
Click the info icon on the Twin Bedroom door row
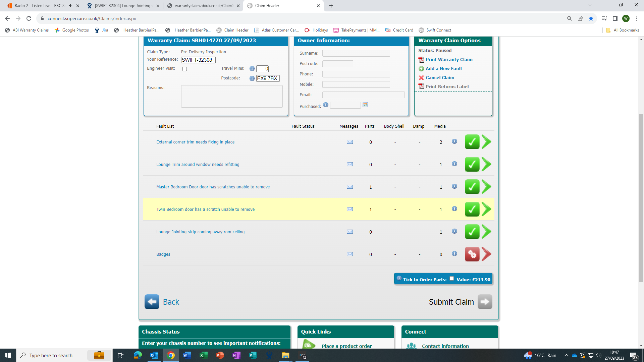(454, 209)
